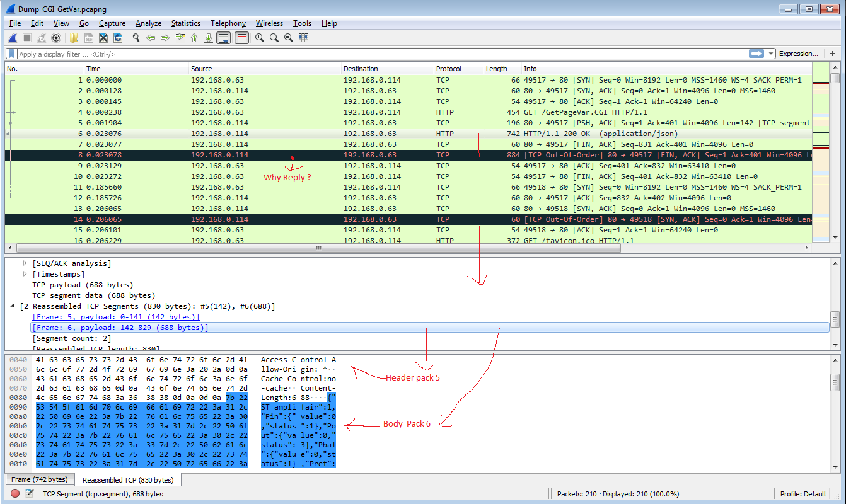The image size is (846, 504).
Task: Follow the Frame: 5, payload link
Action: click(x=116, y=317)
